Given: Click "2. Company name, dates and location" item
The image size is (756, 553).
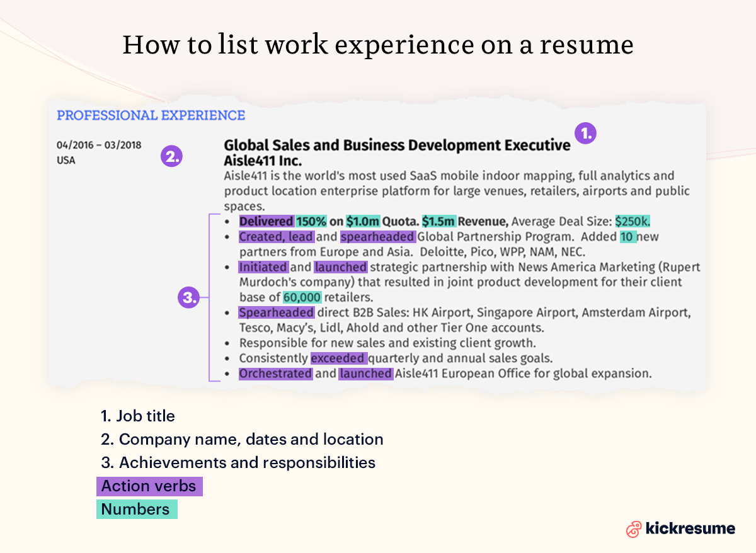Looking at the screenshot, I should [242, 439].
